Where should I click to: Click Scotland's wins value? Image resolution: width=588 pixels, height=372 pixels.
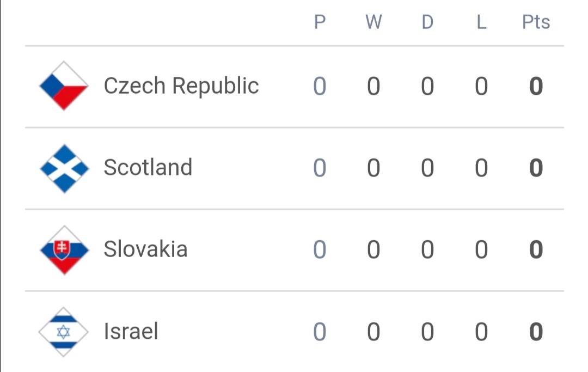(x=373, y=168)
